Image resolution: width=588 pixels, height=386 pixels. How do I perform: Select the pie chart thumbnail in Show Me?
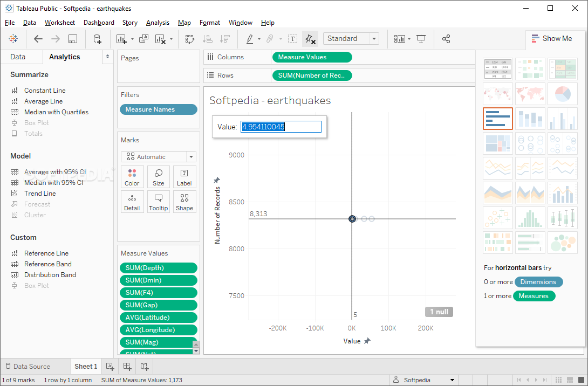pyautogui.click(x=562, y=94)
